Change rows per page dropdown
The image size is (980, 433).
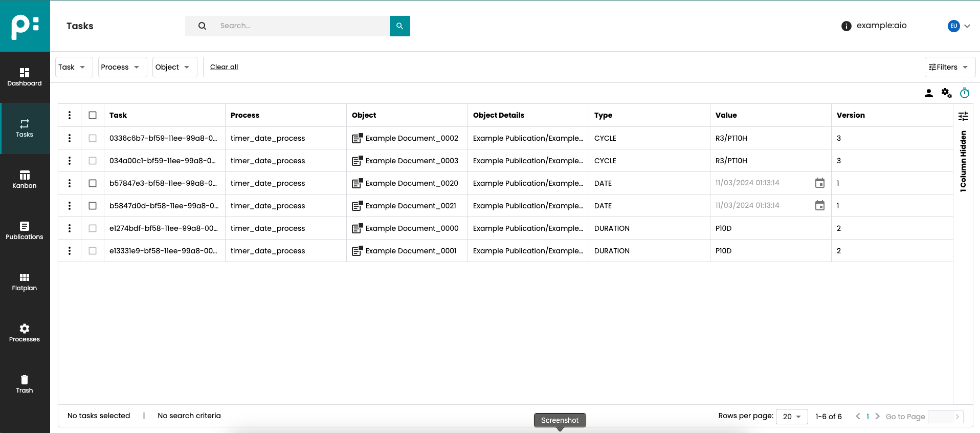click(x=791, y=417)
